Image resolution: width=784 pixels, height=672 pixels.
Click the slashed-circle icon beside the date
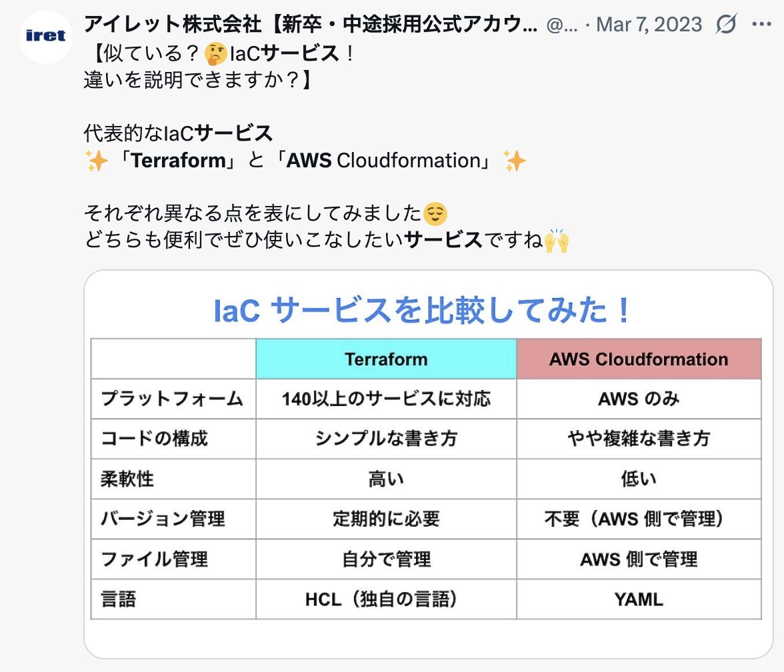[x=726, y=24]
